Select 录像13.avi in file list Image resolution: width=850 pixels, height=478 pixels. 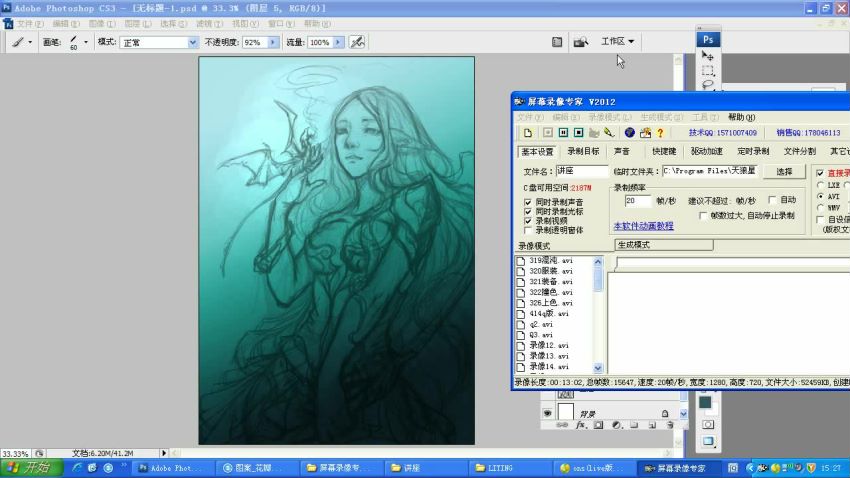[549, 356]
